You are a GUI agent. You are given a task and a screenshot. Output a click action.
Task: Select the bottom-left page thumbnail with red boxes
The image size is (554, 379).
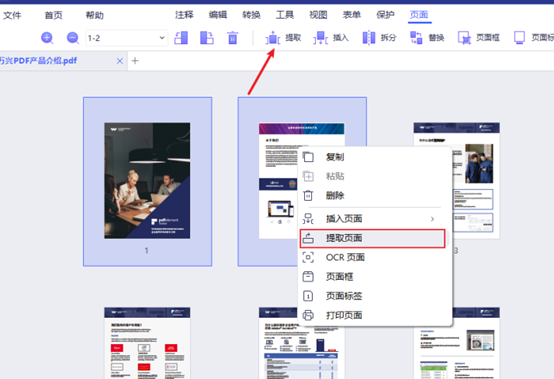pos(147,343)
